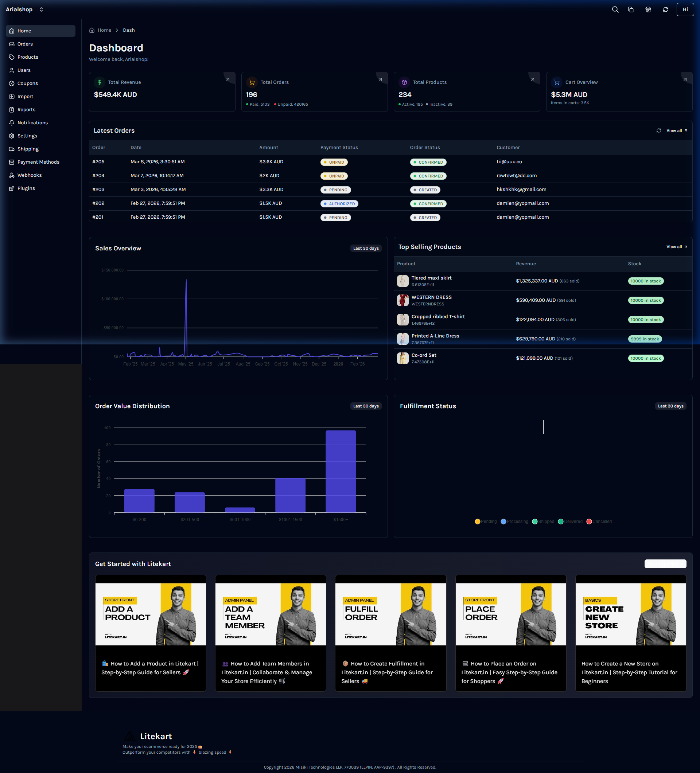Open the Fulfill Order tutorial thumbnail

(390, 614)
